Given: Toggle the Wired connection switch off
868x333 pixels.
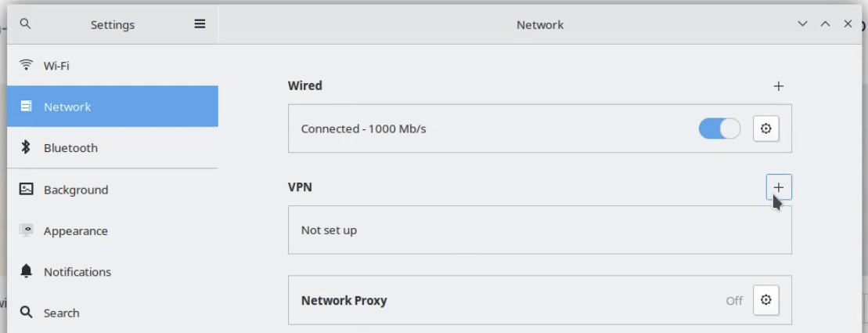Looking at the screenshot, I should pyautogui.click(x=719, y=128).
